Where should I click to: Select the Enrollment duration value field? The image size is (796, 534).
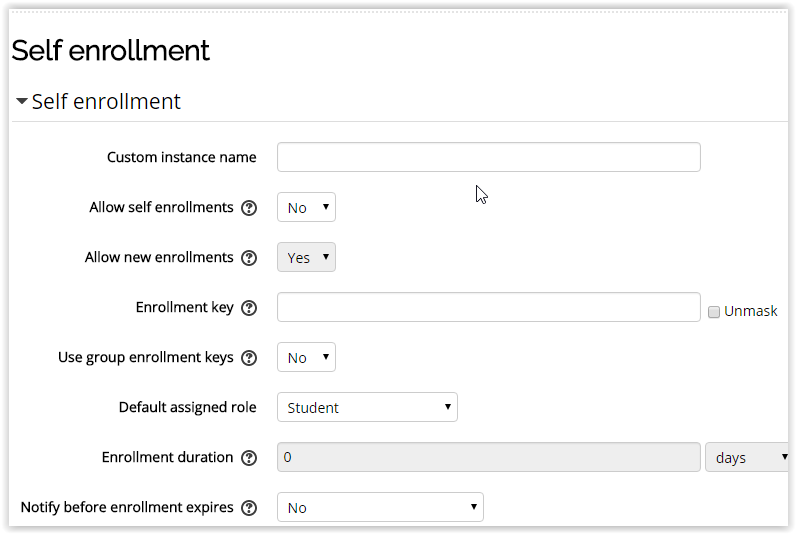coord(488,457)
